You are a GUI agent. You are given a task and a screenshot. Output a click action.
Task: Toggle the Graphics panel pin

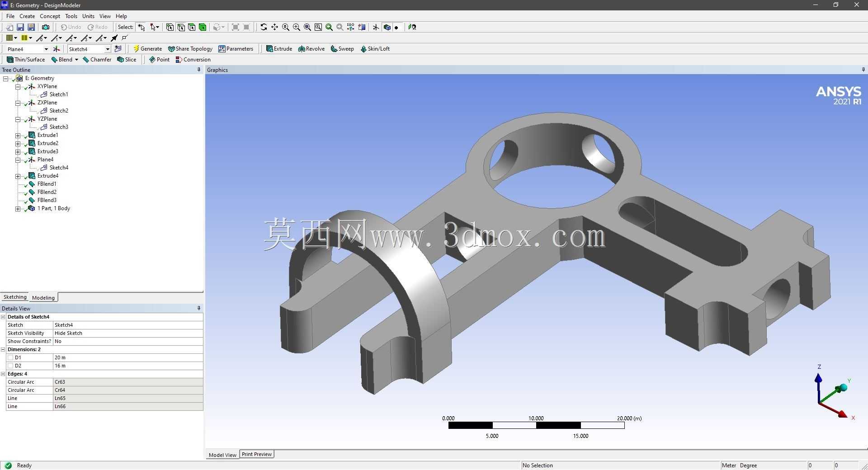click(x=863, y=70)
